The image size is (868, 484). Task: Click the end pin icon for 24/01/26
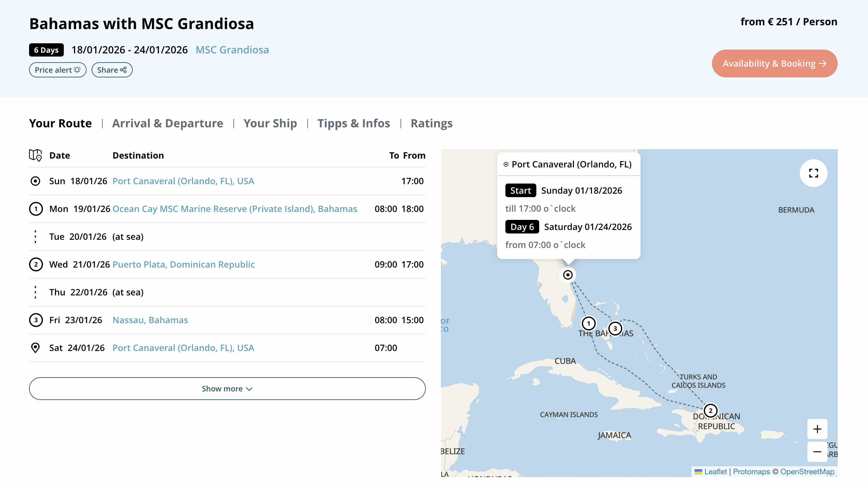35,348
